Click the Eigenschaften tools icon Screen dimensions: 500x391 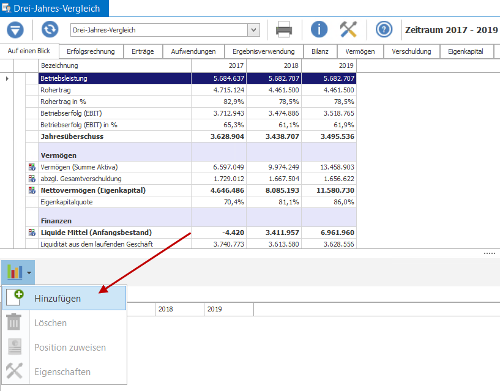click(x=14, y=371)
